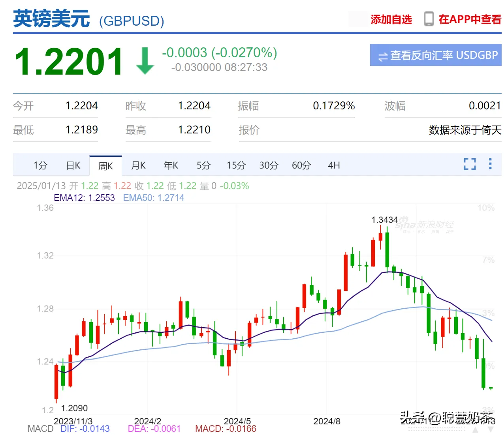Click the timestamp -0.030000 08:27:33
The image size is (504, 435).
[219, 67]
